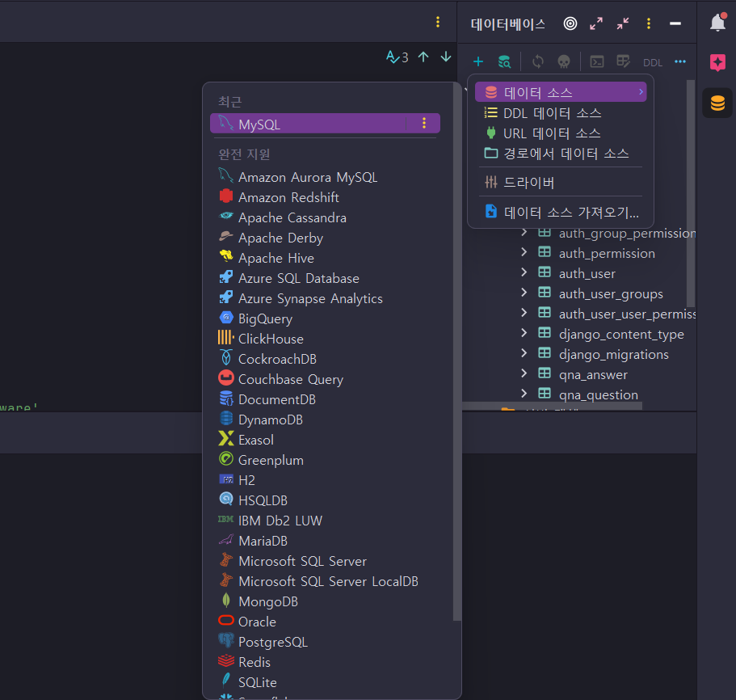Click the expand all arrows icon
736x700 pixels.
(596, 23)
